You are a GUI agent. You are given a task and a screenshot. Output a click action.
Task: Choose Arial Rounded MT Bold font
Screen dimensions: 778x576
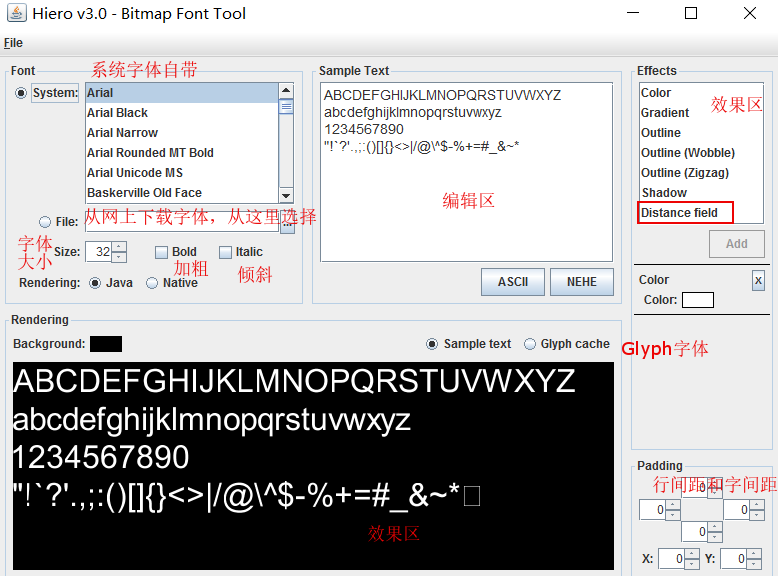click(x=182, y=152)
